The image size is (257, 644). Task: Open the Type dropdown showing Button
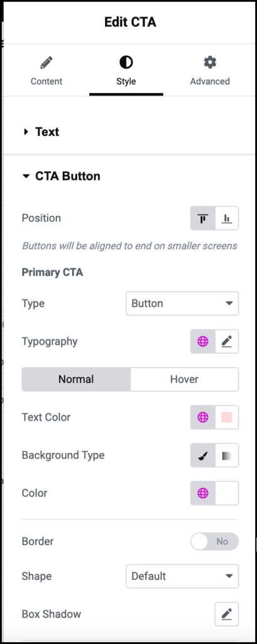[x=182, y=304]
